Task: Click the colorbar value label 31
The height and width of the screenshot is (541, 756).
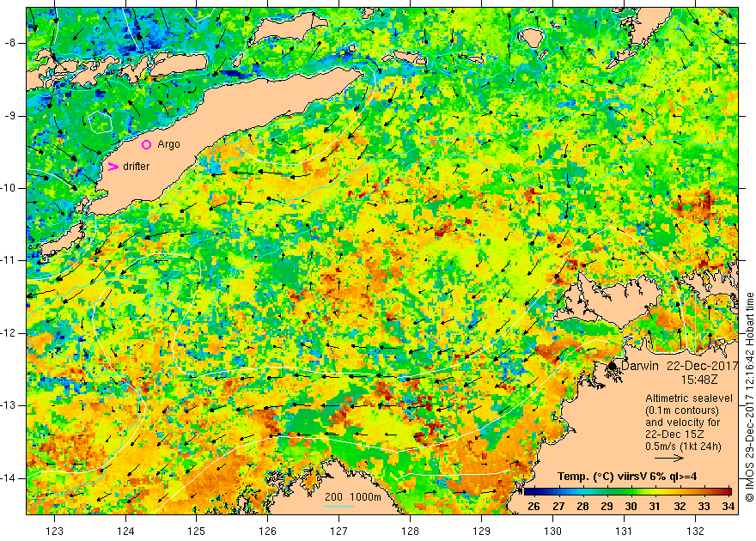Action: (655, 507)
